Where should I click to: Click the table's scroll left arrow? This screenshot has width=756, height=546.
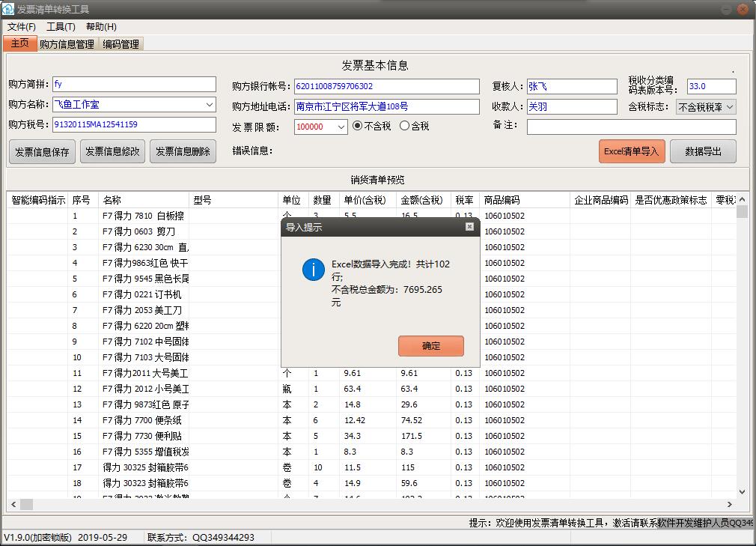coord(13,505)
